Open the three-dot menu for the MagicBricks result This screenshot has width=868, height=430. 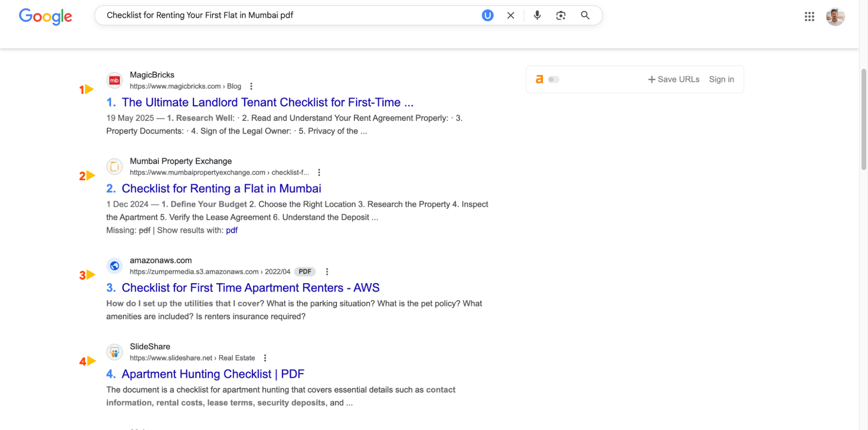(x=251, y=86)
